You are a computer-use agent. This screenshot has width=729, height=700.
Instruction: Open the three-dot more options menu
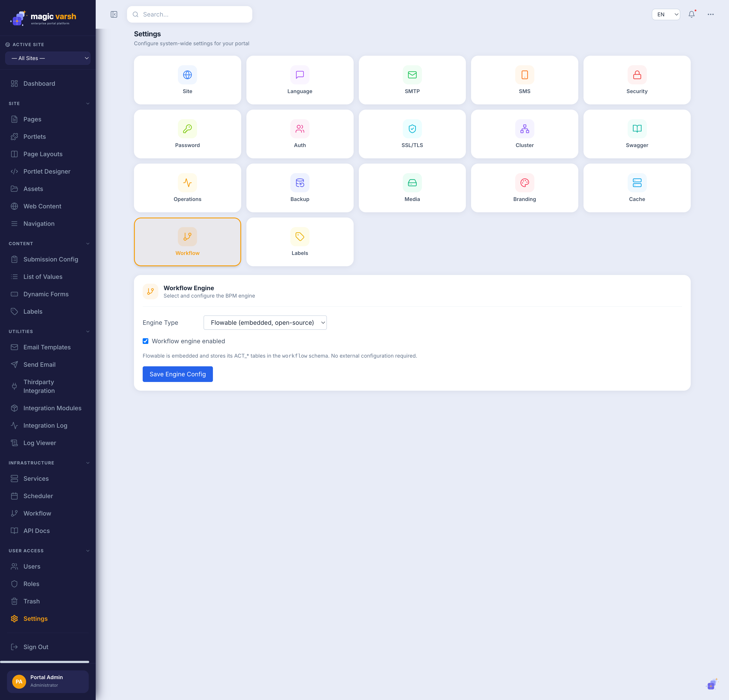coord(710,15)
